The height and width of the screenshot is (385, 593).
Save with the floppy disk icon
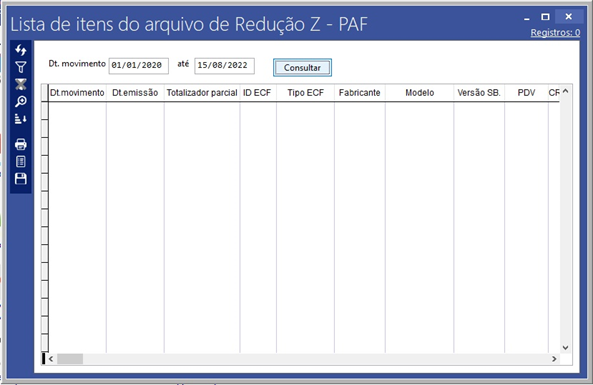click(21, 179)
